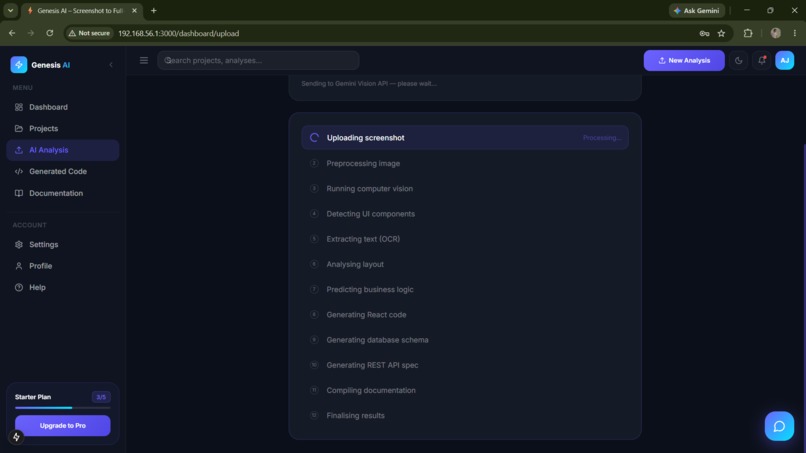
Task: Click the Projects folder icon
Action: tap(19, 129)
